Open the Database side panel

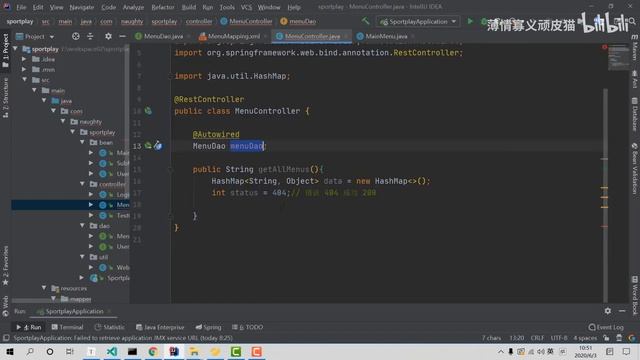pyautogui.click(x=635, y=115)
